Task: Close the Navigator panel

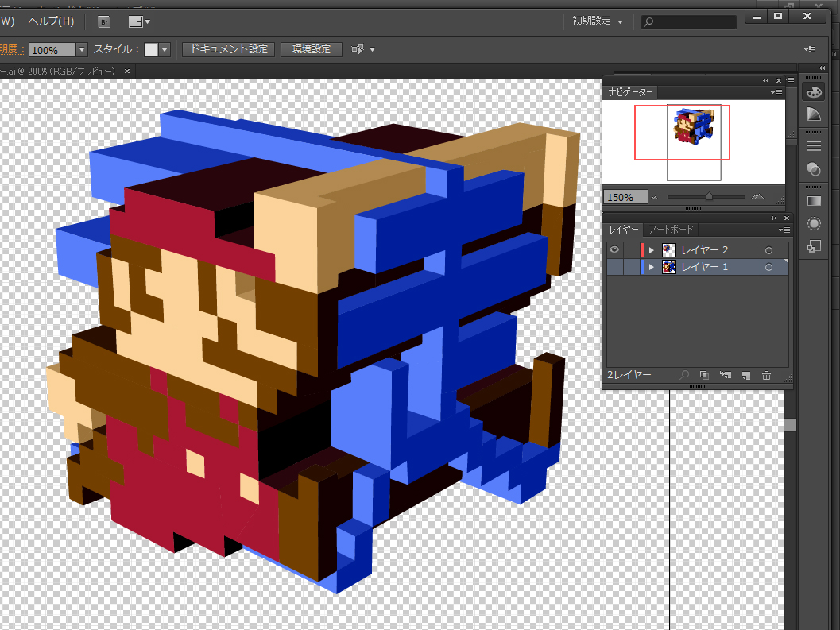Action: point(779,81)
